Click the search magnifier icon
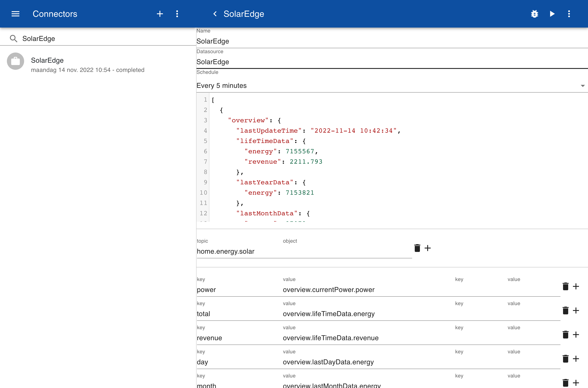 click(x=13, y=39)
